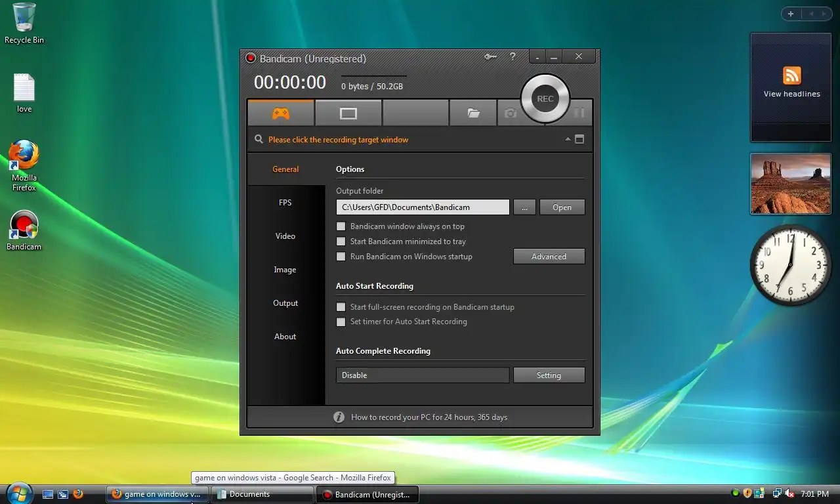Click the key registration icon
The image size is (840, 504).
[490, 57]
